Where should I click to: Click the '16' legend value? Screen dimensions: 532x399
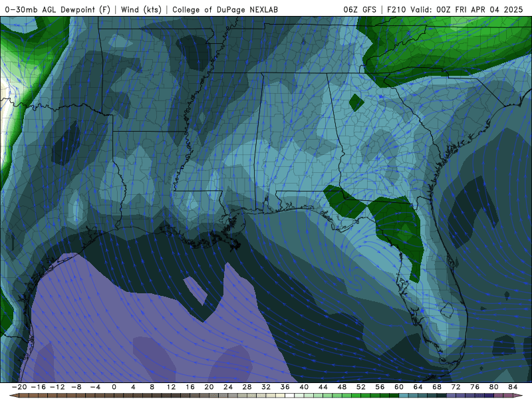point(190,387)
